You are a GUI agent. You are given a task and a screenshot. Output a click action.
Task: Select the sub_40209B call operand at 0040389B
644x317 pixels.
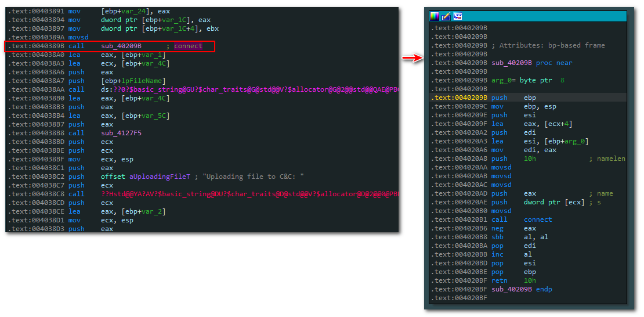pyautogui.click(x=121, y=46)
